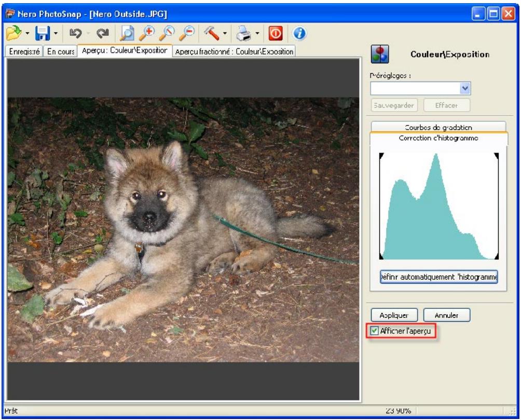This screenshot has width=521, height=420.
Task: Click the zoom-to-fit page magnifier icon
Action: pyautogui.click(x=127, y=33)
